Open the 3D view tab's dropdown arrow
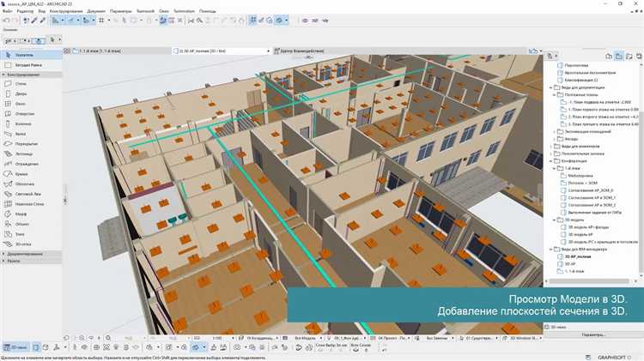Viewport: 644px width, 361px height. pyautogui.click(x=268, y=51)
